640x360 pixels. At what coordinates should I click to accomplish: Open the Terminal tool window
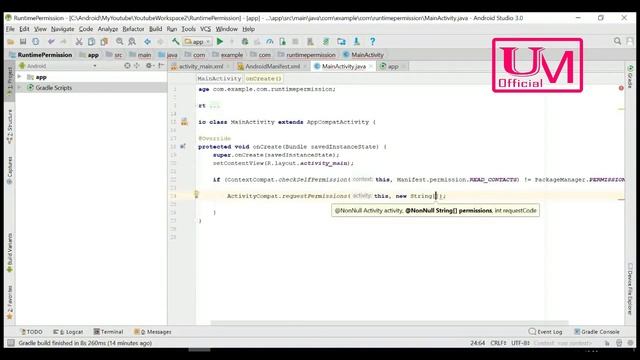pos(108,332)
